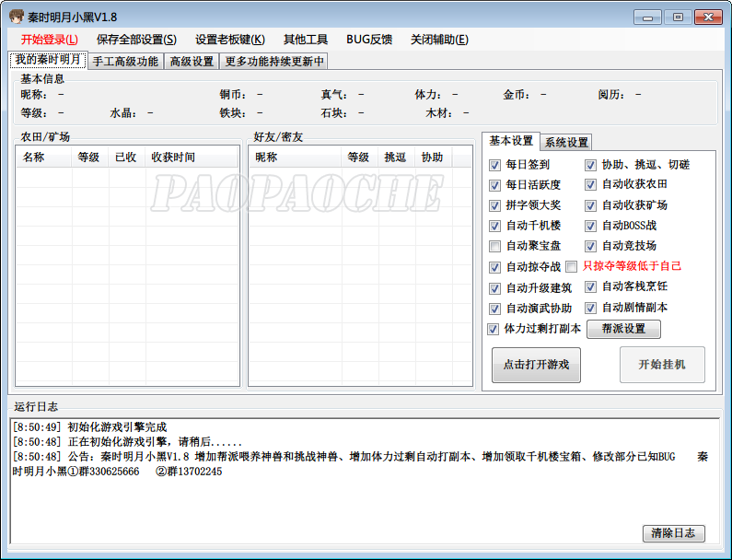Click the 开始挂机 button
Viewport: 732px width, 560px height.
662,365
